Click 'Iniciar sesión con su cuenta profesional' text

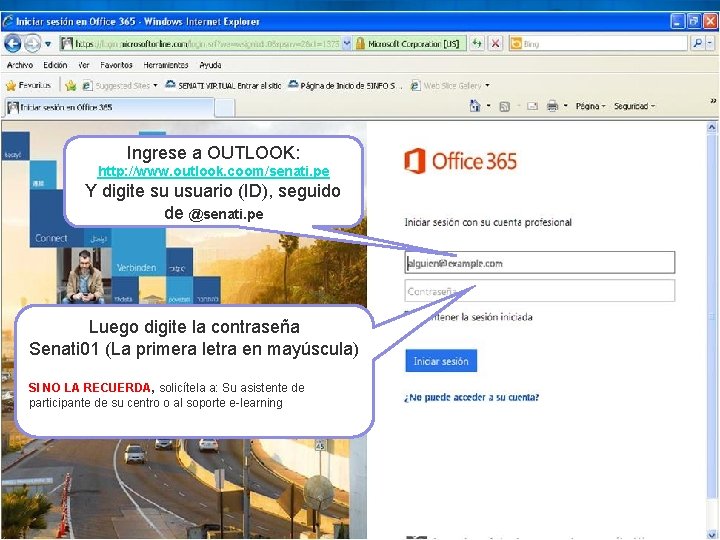coord(488,222)
